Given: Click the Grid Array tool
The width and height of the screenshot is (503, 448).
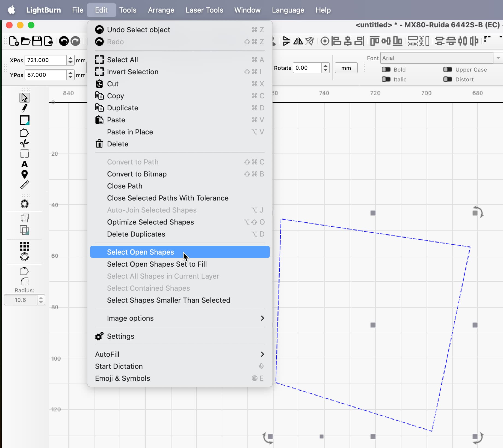Looking at the screenshot, I should pos(25,247).
